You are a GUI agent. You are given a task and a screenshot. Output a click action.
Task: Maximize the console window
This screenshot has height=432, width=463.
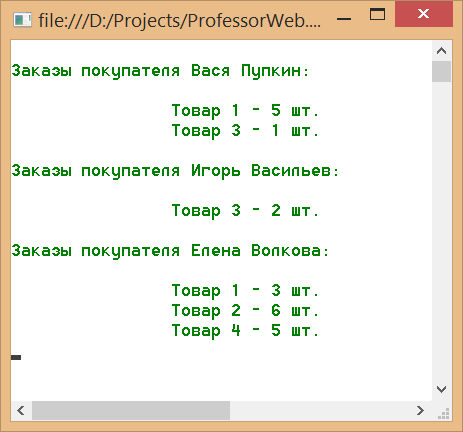tap(377, 15)
